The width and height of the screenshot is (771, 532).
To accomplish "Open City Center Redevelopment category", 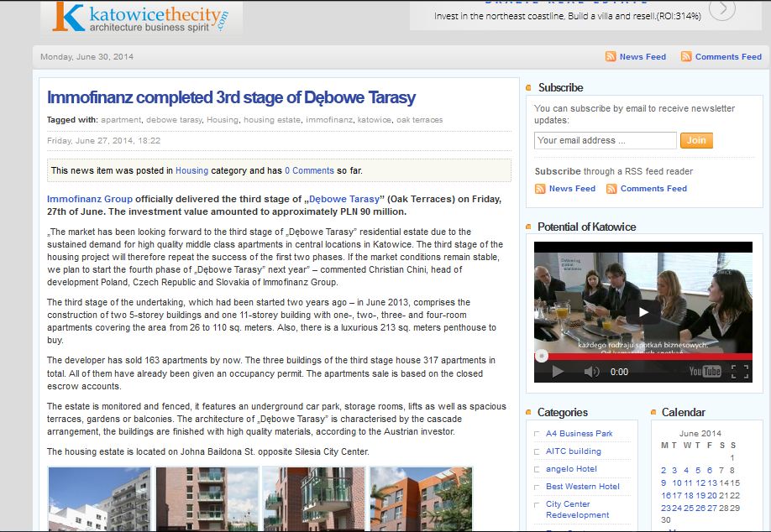I will [577, 509].
